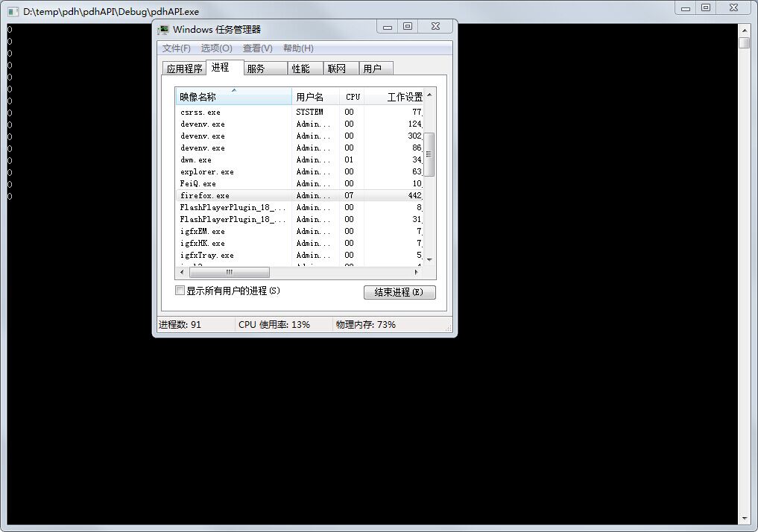Select the firefox.exe process row
The height and width of the screenshot is (532, 758).
[299, 196]
